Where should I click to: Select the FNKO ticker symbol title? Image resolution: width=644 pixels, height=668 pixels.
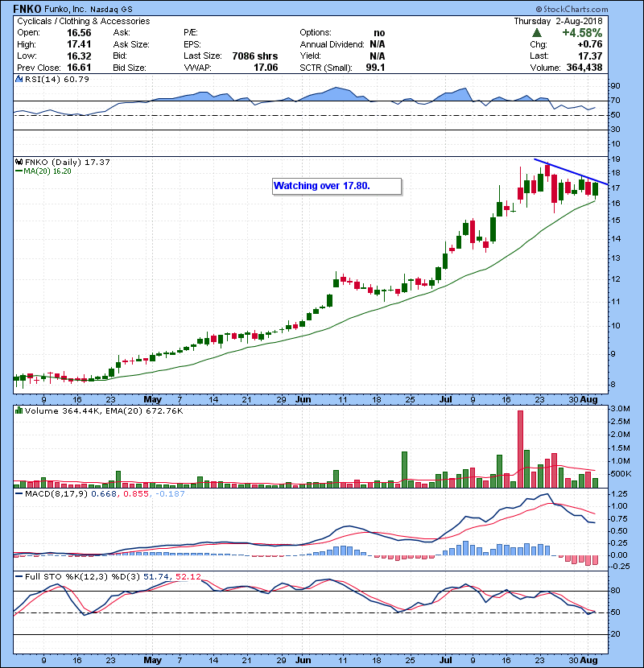(27, 9)
